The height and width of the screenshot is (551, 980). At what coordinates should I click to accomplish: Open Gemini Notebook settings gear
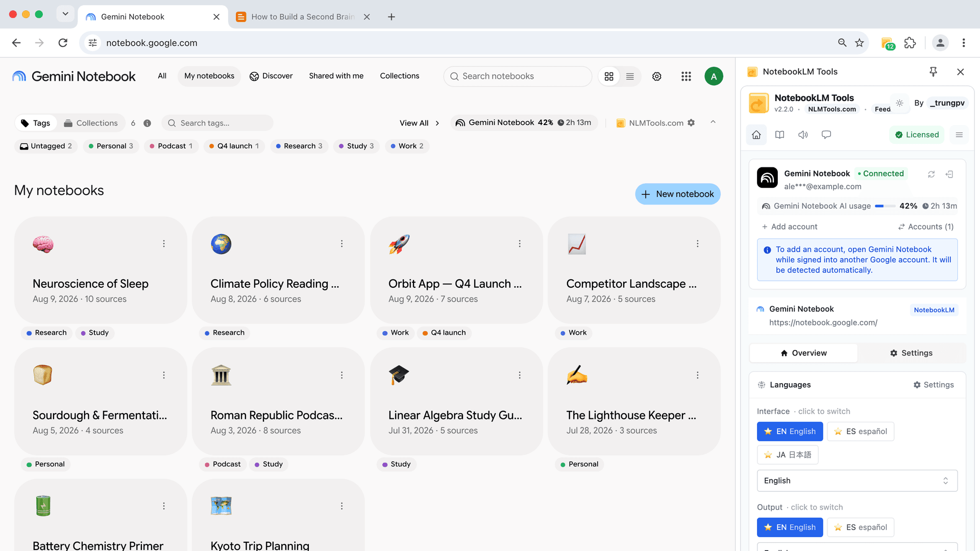657,76
